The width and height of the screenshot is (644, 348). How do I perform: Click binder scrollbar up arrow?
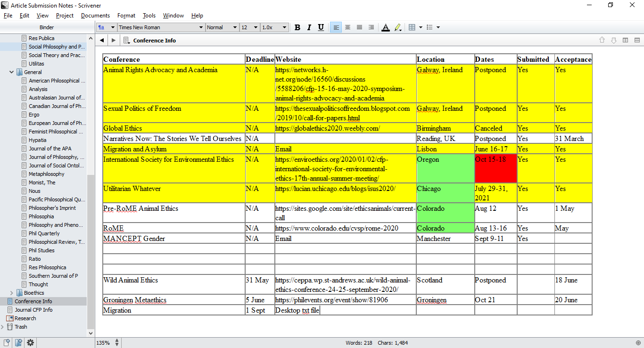[x=91, y=38]
